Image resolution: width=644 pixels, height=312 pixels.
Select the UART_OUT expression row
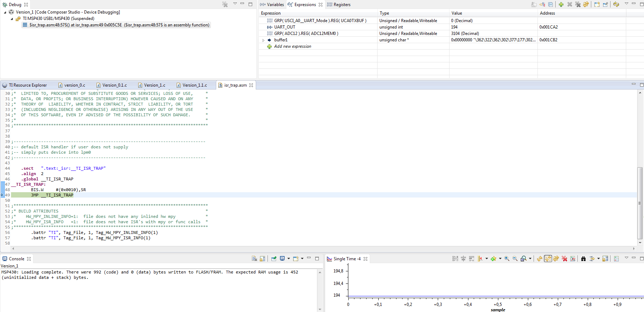point(285,27)
